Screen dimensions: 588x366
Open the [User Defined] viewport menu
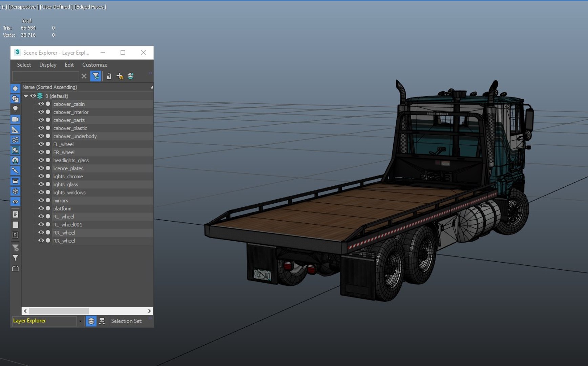pos(56,7)
